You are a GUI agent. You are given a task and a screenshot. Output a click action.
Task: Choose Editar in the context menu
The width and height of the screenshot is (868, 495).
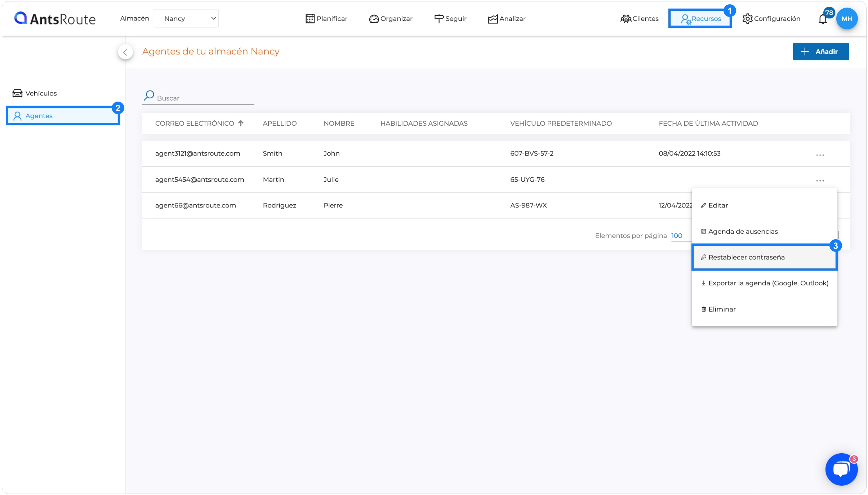[x=764, y=205]
